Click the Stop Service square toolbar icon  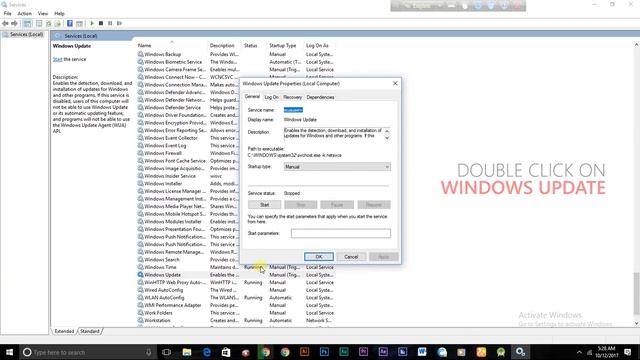pos(101,23)
